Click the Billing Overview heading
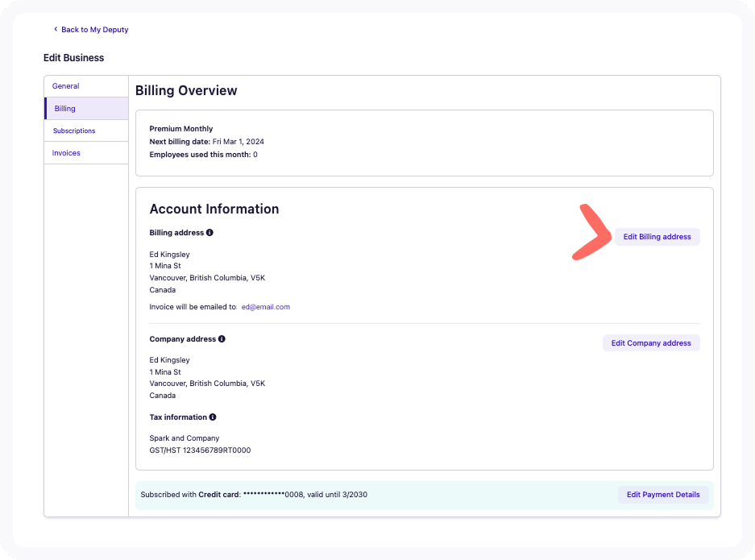This screenshot has width=755, height=560. (186, 91)
